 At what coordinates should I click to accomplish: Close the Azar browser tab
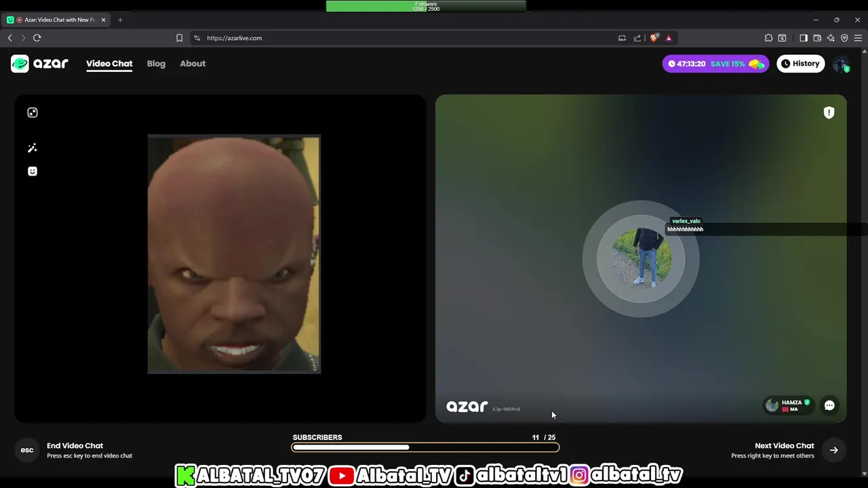[x=104, y=20]
